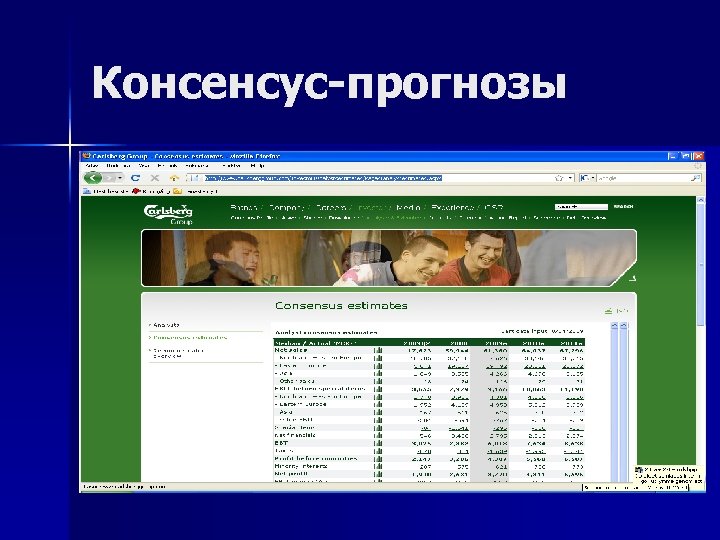The image size is (720, 540).
Task: Click the 'Net sales' row label
Action: point(291,350)
